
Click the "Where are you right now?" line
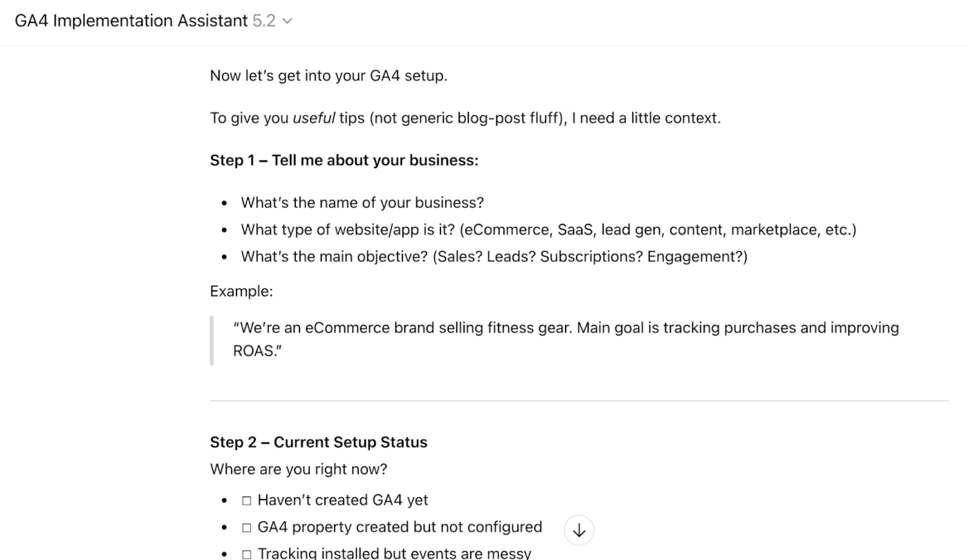(x=298, y=469)
